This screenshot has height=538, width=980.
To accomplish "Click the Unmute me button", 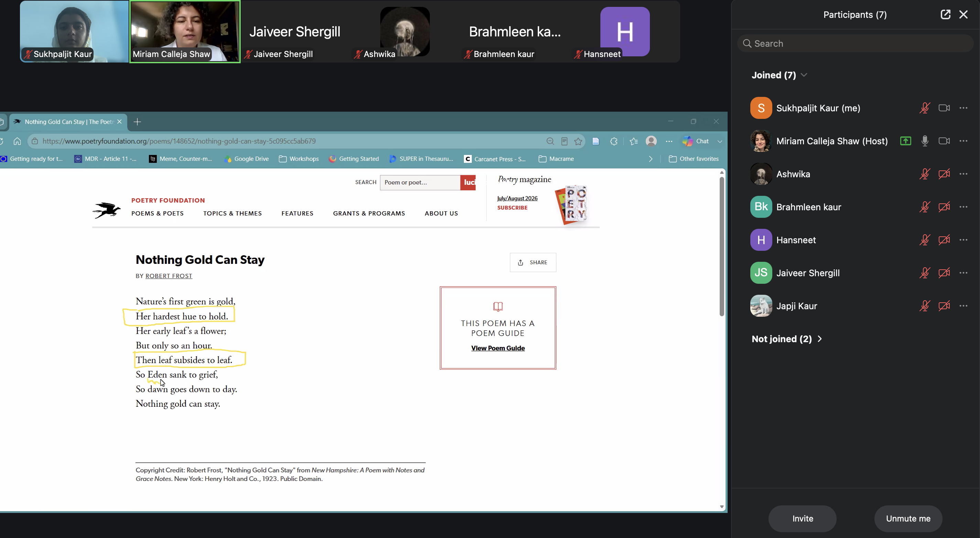I will click(x=908, y=519).
